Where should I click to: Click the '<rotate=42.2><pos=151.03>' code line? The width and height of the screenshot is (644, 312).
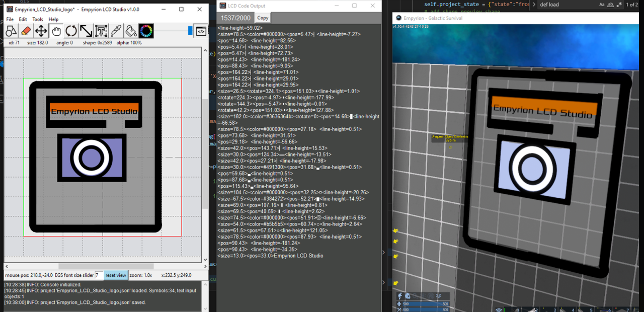(x=275, y=110)
